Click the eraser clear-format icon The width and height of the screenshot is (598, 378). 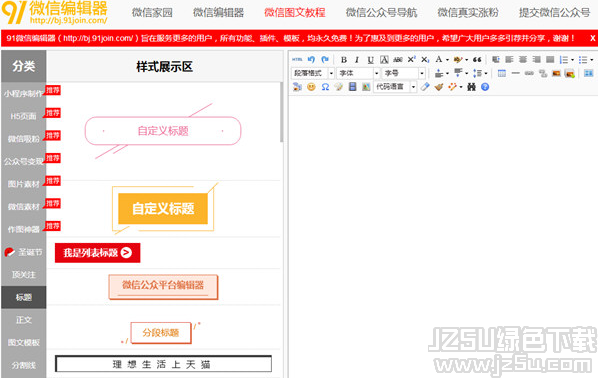(x=425, y=87)
